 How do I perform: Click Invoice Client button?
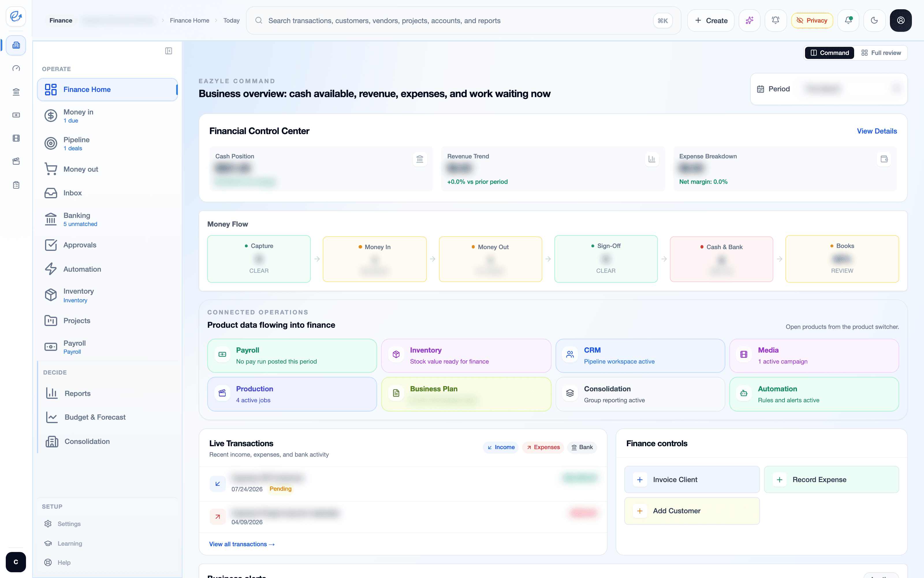[692, 480]
